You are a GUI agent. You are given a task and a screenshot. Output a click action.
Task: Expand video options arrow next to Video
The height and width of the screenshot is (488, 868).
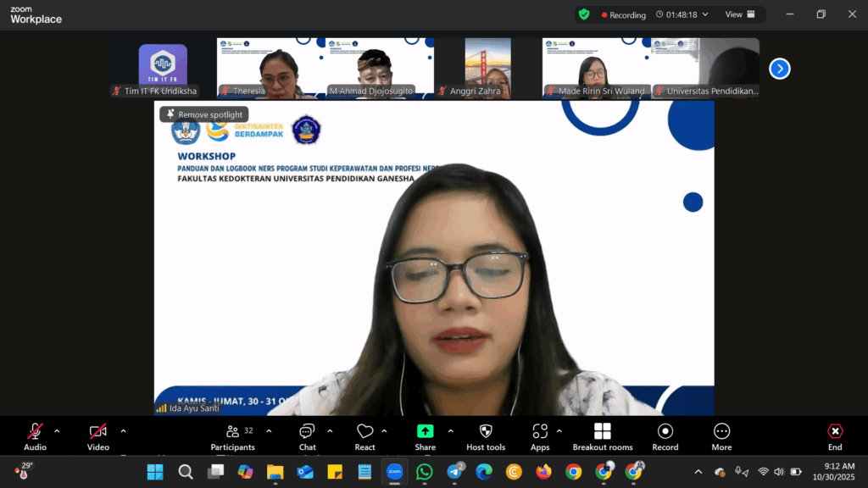[x=123, y=431]
